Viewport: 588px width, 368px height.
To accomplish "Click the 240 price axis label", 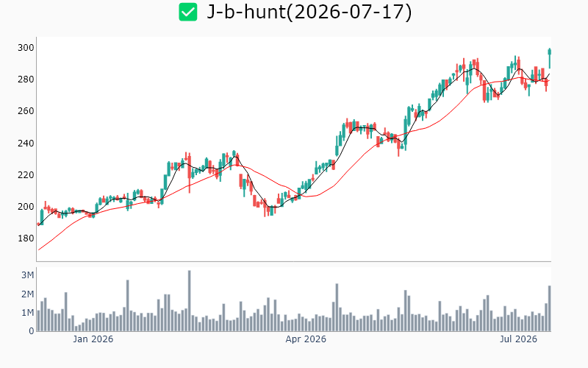I will click(x=26, y=143).
